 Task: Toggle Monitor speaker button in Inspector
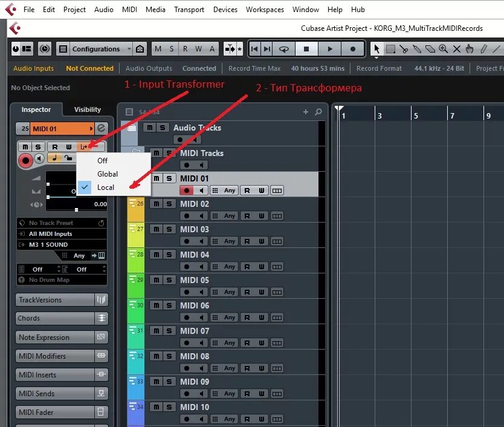click(39, 158)
